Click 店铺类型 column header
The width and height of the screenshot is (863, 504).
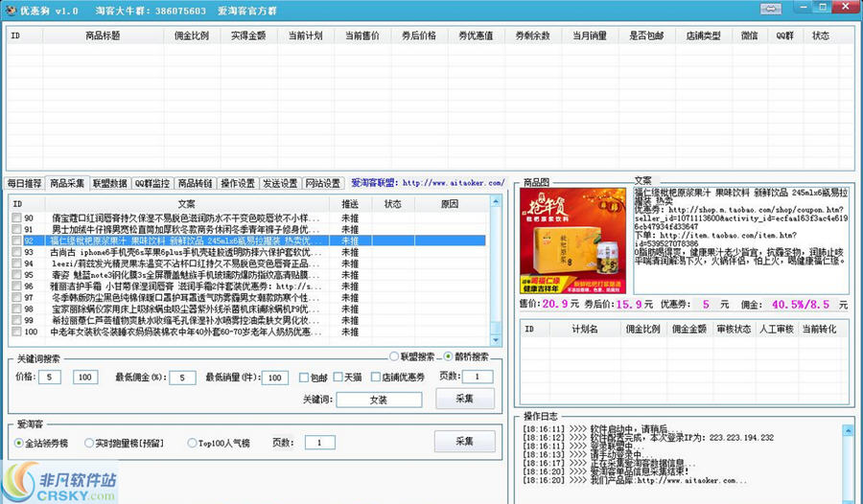pos(704,35)
